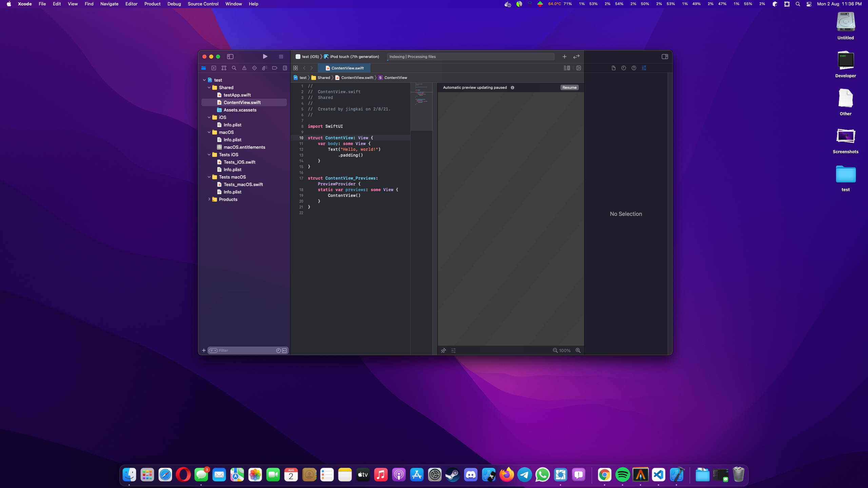
Task: Show the Quick Help inspector
Action: [634, 68]
